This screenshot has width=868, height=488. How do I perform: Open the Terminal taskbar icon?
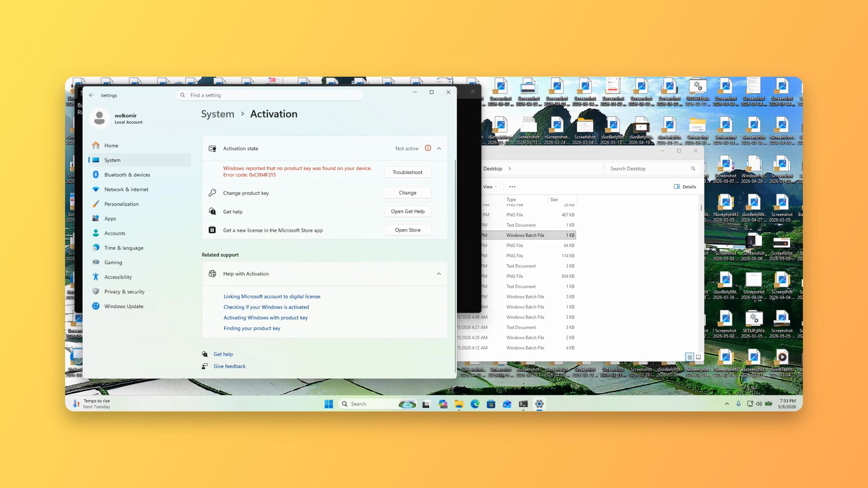click(523, 404)
